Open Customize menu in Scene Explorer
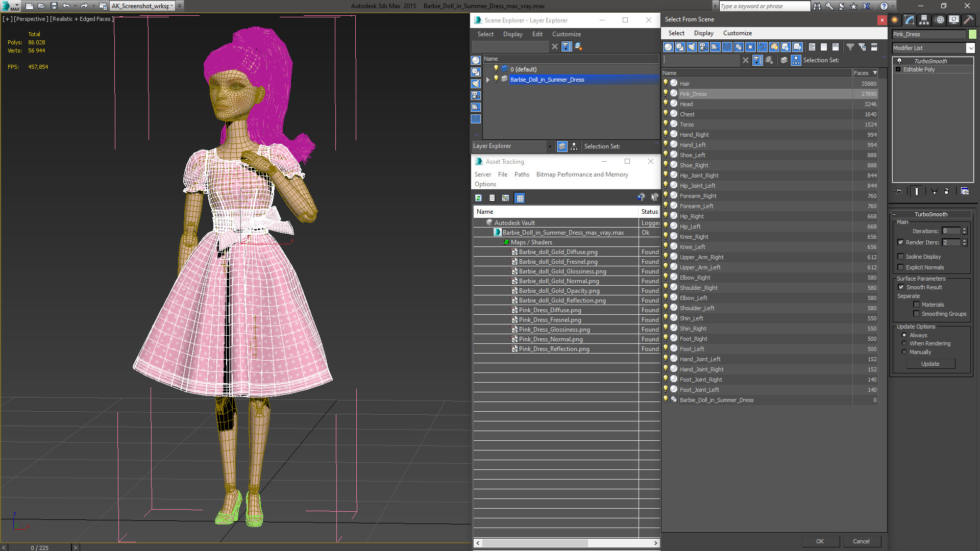The image size is (980, 551). [x=566, y=34]
